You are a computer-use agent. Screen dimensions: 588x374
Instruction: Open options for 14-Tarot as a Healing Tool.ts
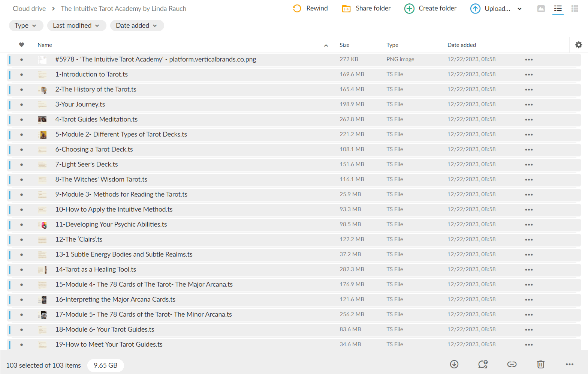coord(529,270)
